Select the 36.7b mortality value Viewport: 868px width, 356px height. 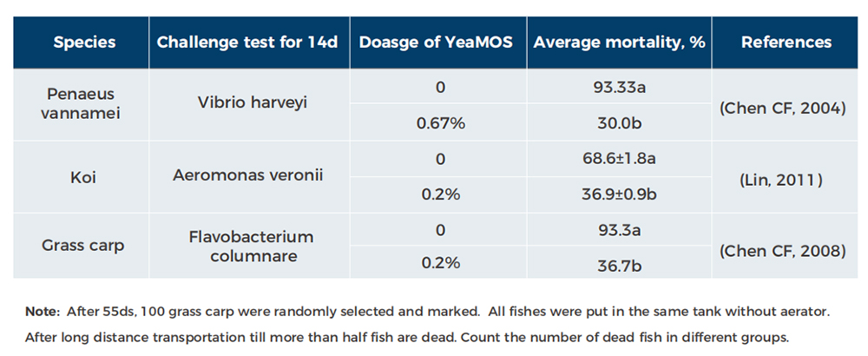[x=619, y=263]
